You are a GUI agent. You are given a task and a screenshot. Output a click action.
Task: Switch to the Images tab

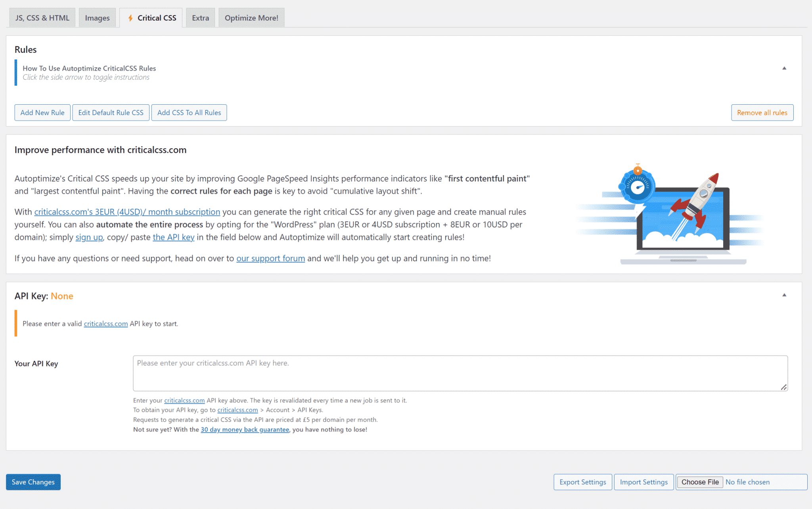97,17
